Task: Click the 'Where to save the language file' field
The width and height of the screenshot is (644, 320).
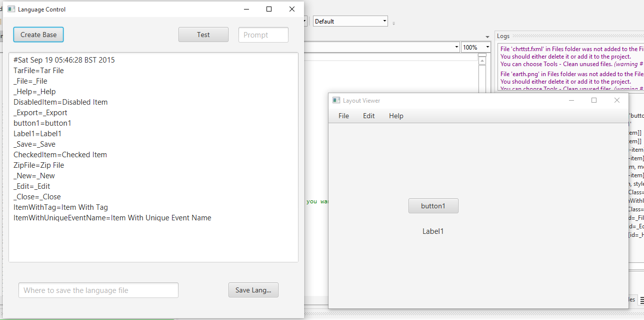Action: (x=98, y=290)
